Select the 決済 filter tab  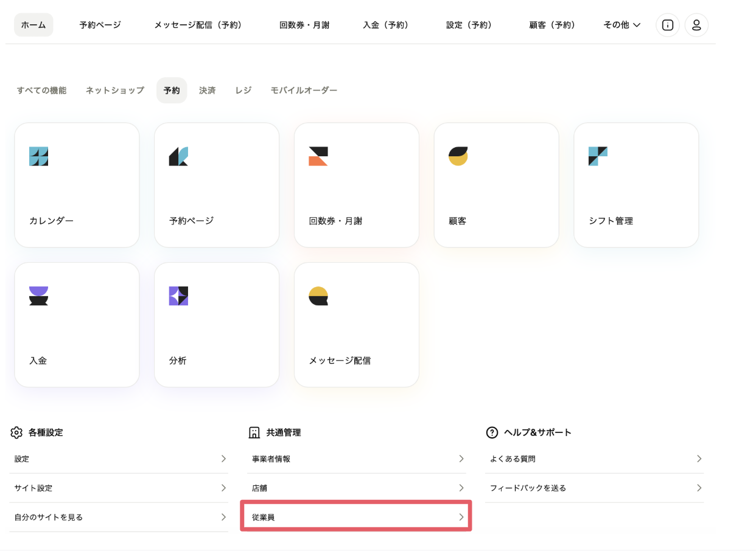tap(207, 90)
